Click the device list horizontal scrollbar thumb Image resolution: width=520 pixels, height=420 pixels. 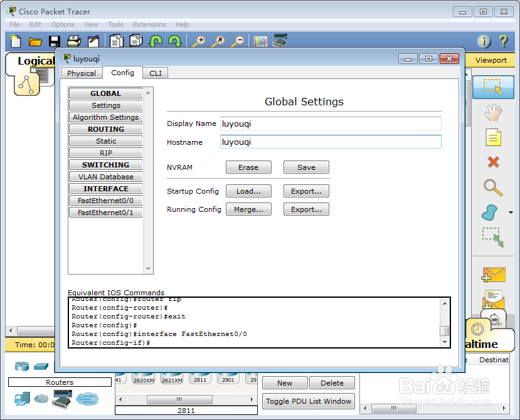(179, 399)
